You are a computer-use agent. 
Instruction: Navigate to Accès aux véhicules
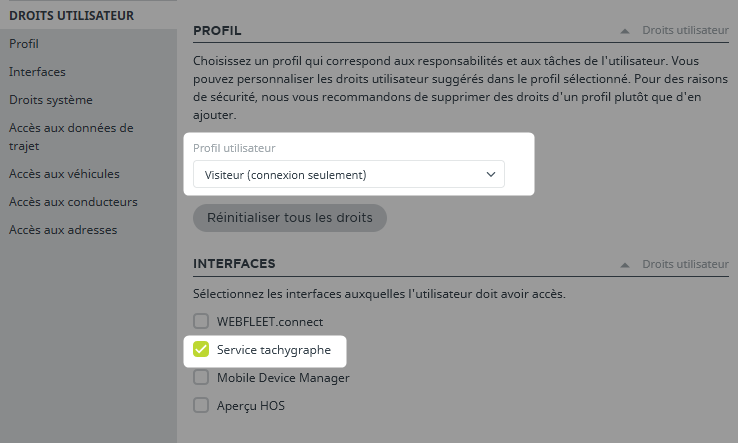64,174
